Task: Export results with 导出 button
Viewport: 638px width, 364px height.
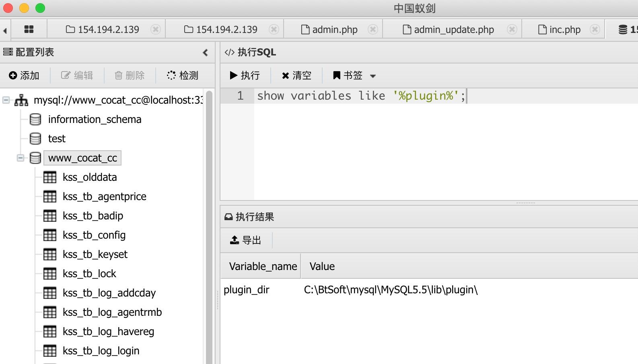Action: click(246, 240)
